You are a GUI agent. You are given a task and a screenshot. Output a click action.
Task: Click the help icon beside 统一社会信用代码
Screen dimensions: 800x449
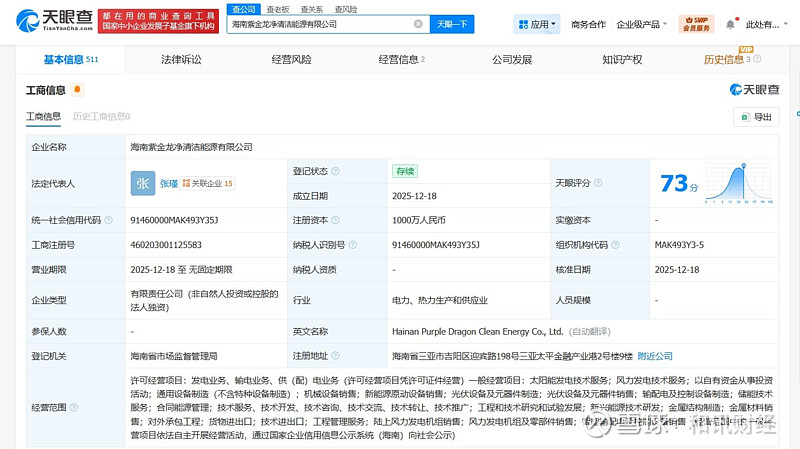(108, 220)
